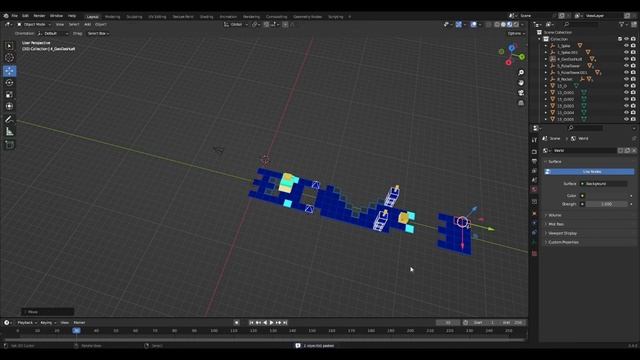
Task: Open the Render properties tab
Action: click(534, 152)
